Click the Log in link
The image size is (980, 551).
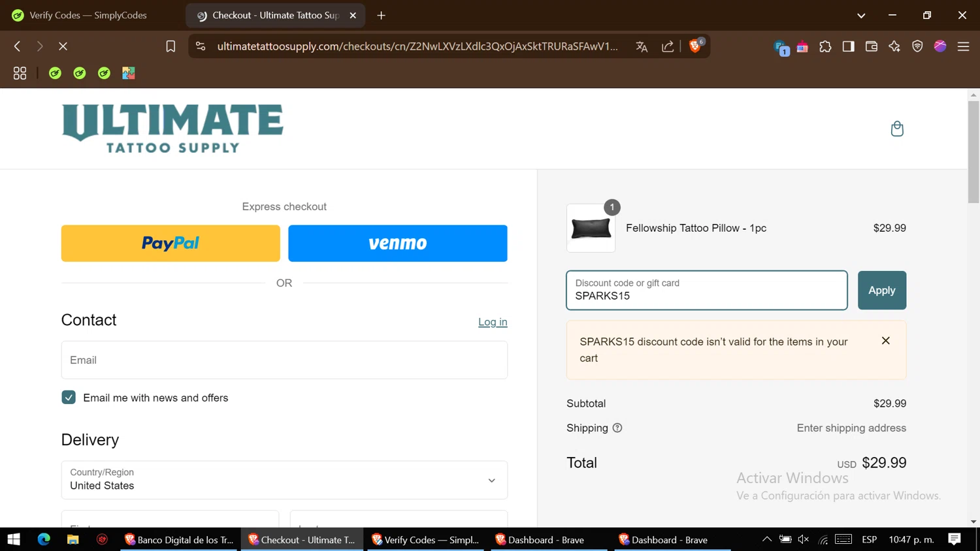[493, 322]
